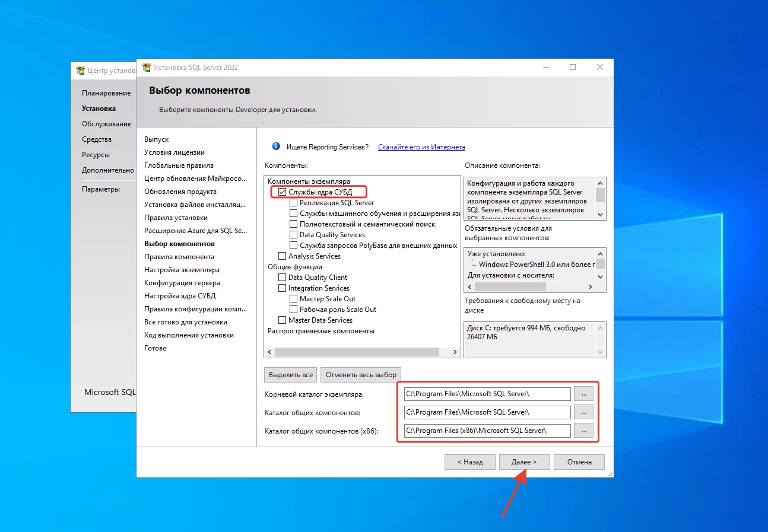Image resolution: width=768 pixels, height=532 pixels.
Task: Enable the Репликация SQL Server checkbox
Action: 294,203
